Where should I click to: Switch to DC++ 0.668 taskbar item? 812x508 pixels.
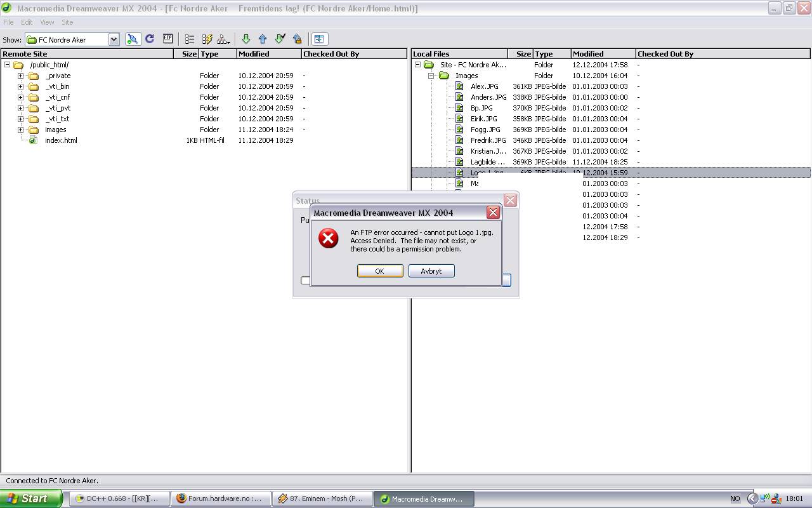point(119,498)
